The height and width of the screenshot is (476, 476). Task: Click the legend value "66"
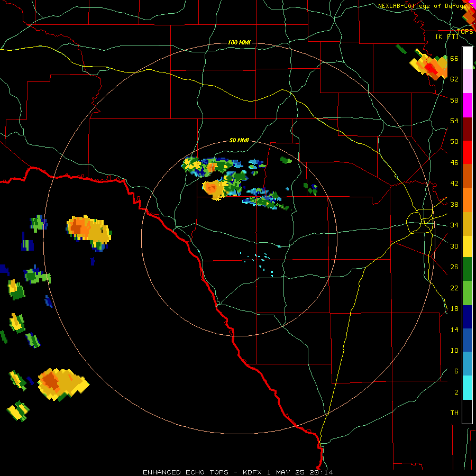click(x=454, y=58)
